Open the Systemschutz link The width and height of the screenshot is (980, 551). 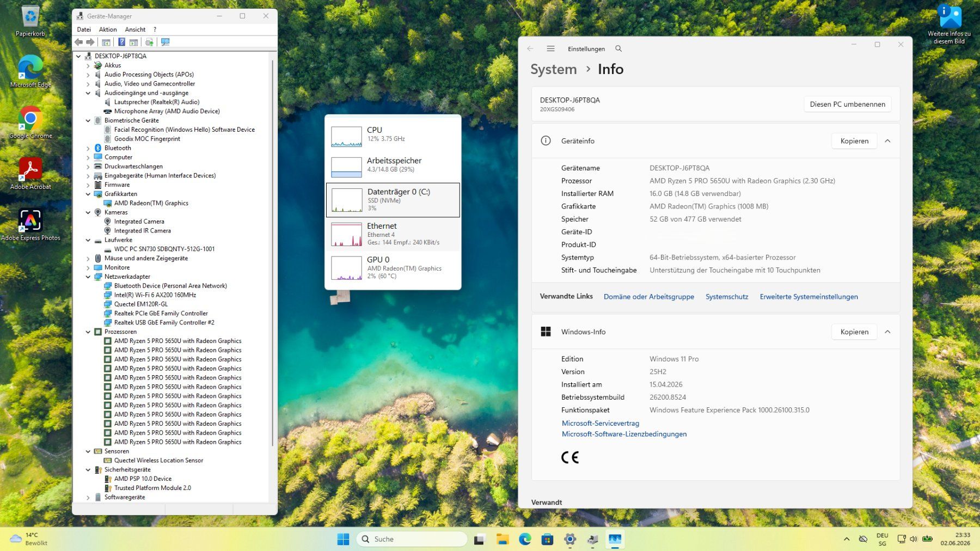coord(727,297)
